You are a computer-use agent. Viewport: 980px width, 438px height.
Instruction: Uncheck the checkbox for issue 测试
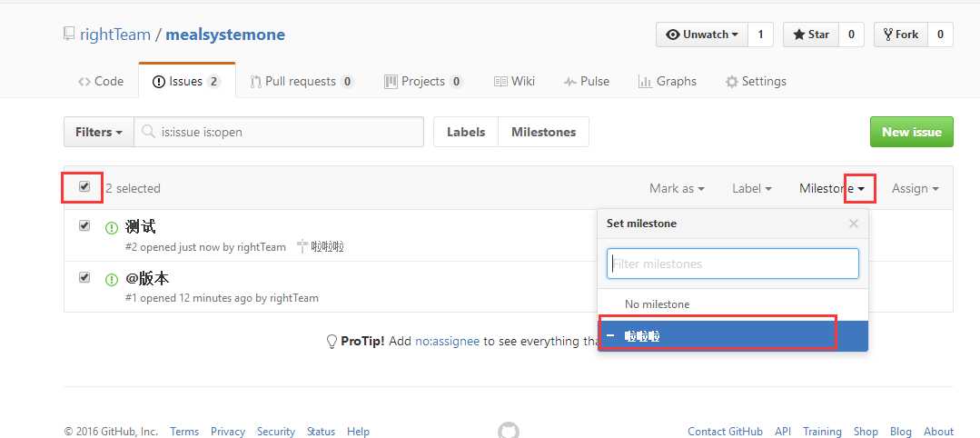coord(84,226)
